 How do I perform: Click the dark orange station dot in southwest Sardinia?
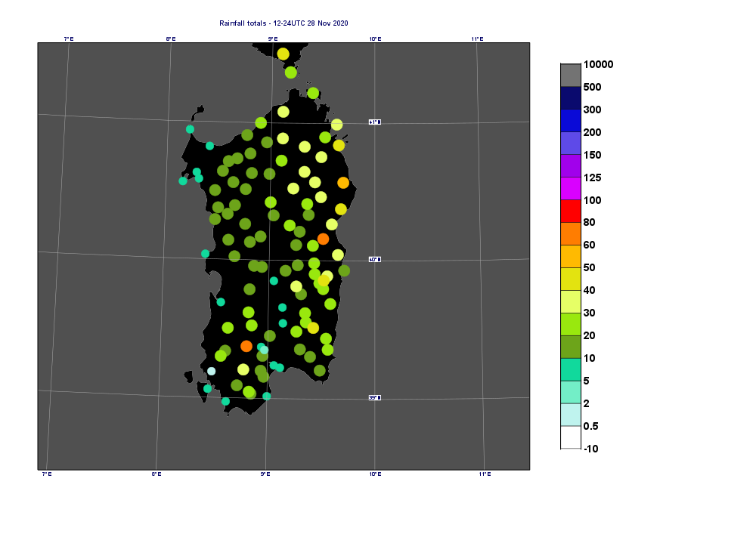pyautogui.click(x=246, y=346)
